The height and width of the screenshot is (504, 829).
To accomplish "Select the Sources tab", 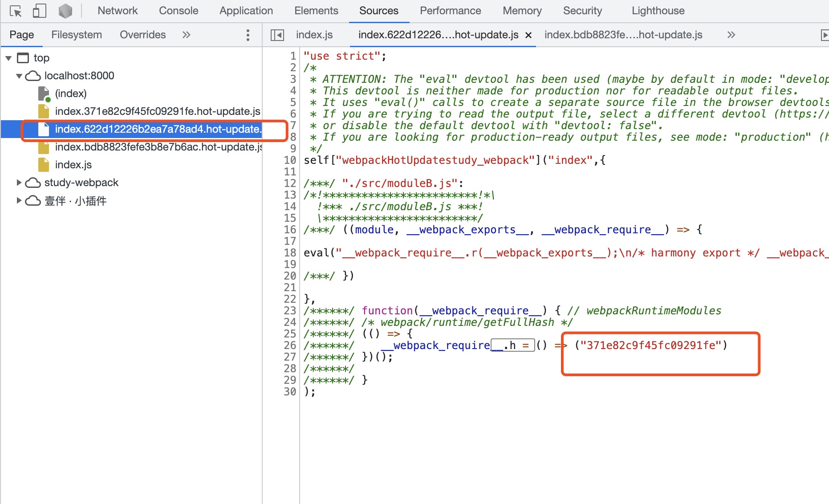I will click(379, 11).
